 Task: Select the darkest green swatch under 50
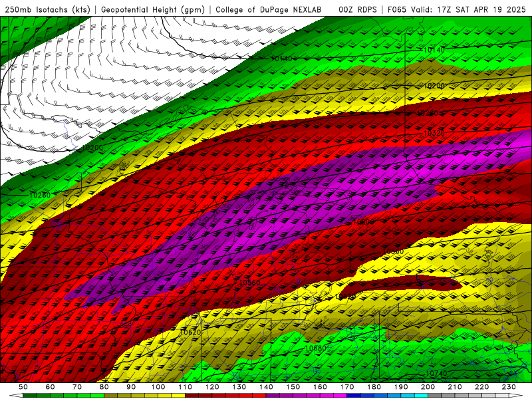tap(29, 396)
